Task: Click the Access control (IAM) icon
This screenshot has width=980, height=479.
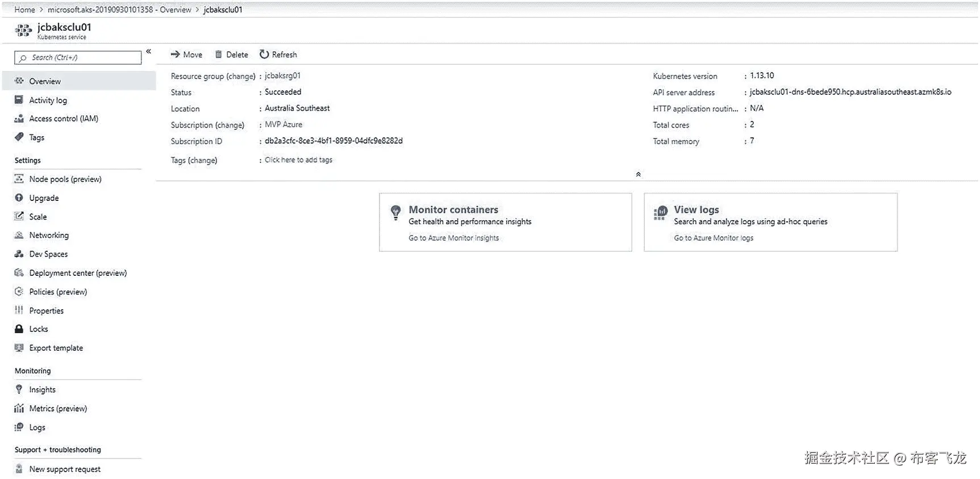Action: tap(19, 119)
